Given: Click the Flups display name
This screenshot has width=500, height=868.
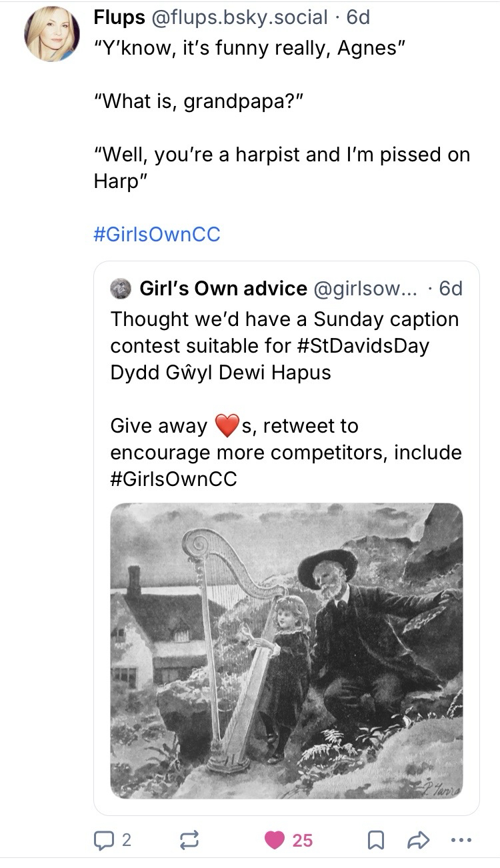Looking at the screenshot, I should click(119, 17).
